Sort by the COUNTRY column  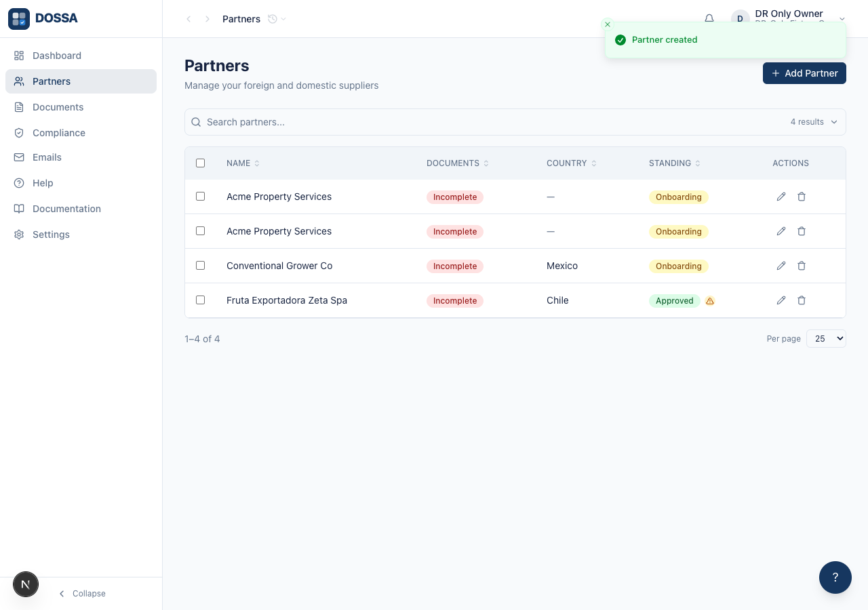[572, 163]
